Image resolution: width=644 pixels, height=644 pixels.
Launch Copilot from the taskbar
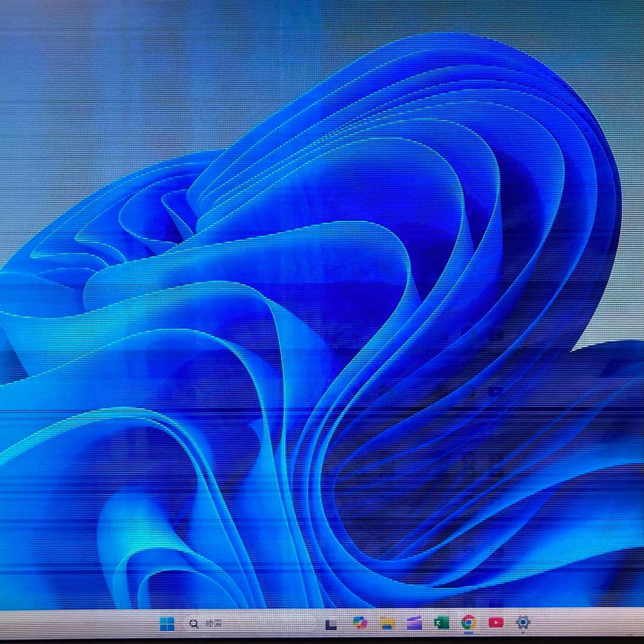pyautogui.click(x=359, y=623)
